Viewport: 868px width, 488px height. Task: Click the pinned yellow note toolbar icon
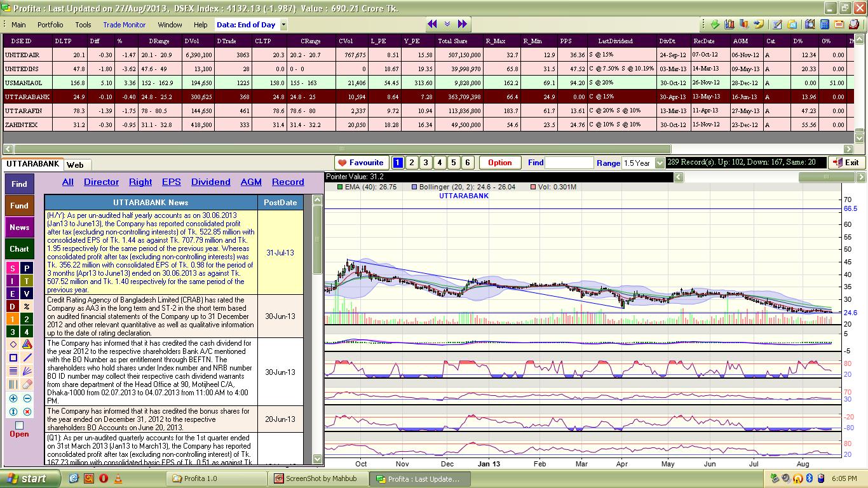pyautogui.click(x=759, y=24)
